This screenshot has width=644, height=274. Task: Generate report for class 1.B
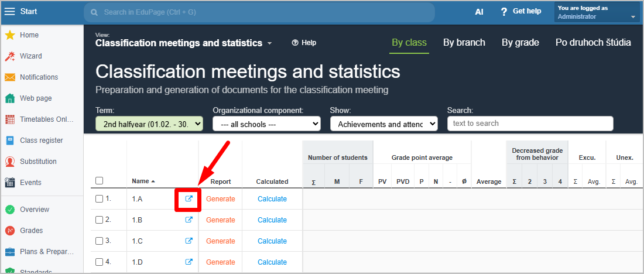point(221,220)
